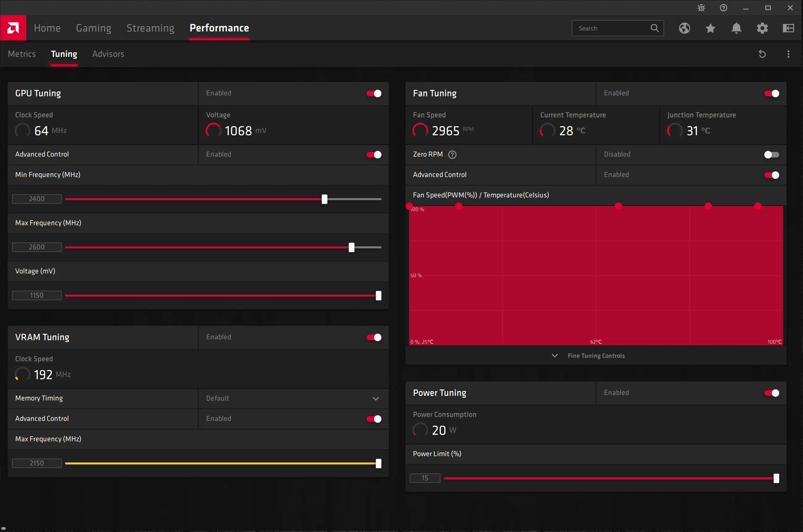Disable the Power Tuning toggle
The height and width of the screenshot is (532, 803).
click(771, 393)
